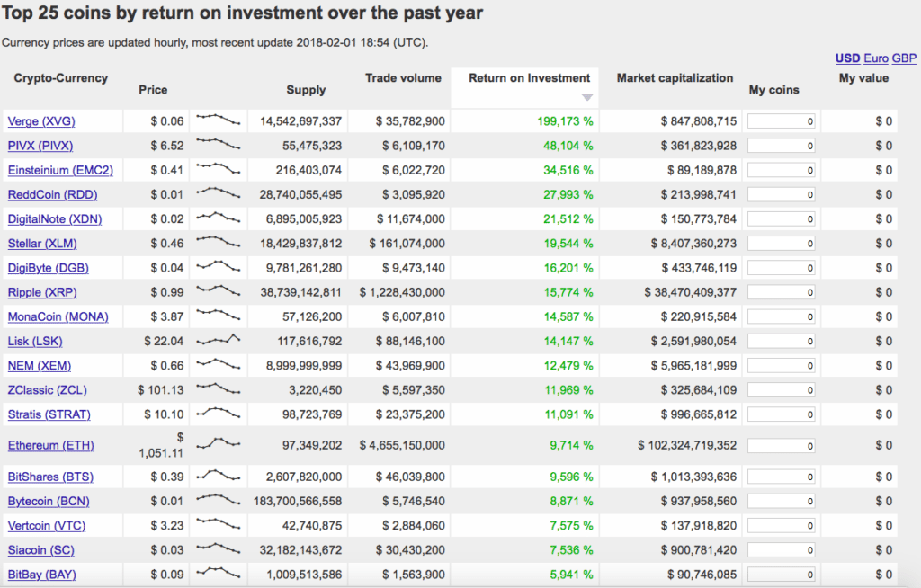The width and height of the screenshot is (921, 588).
Task: Switch currency display to Euro
Action: 876,58
